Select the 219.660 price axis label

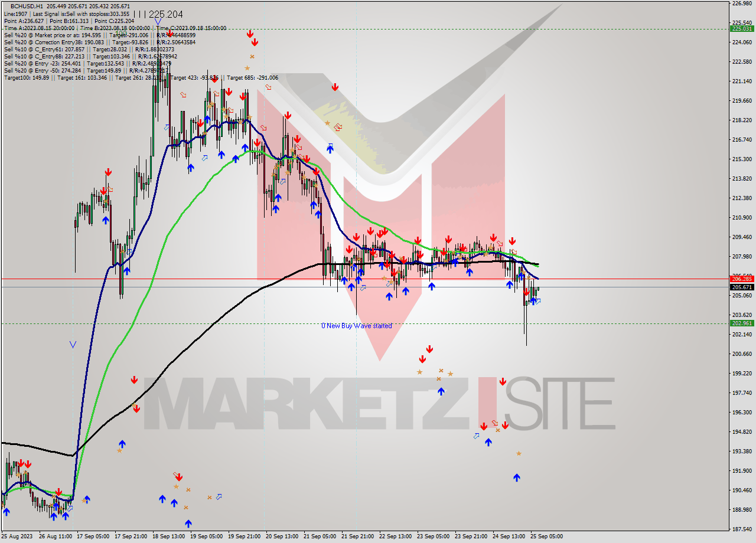click(x=742, y=101)
